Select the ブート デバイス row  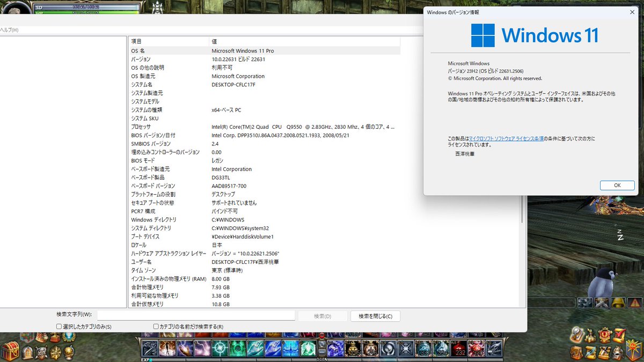(264, 237)
